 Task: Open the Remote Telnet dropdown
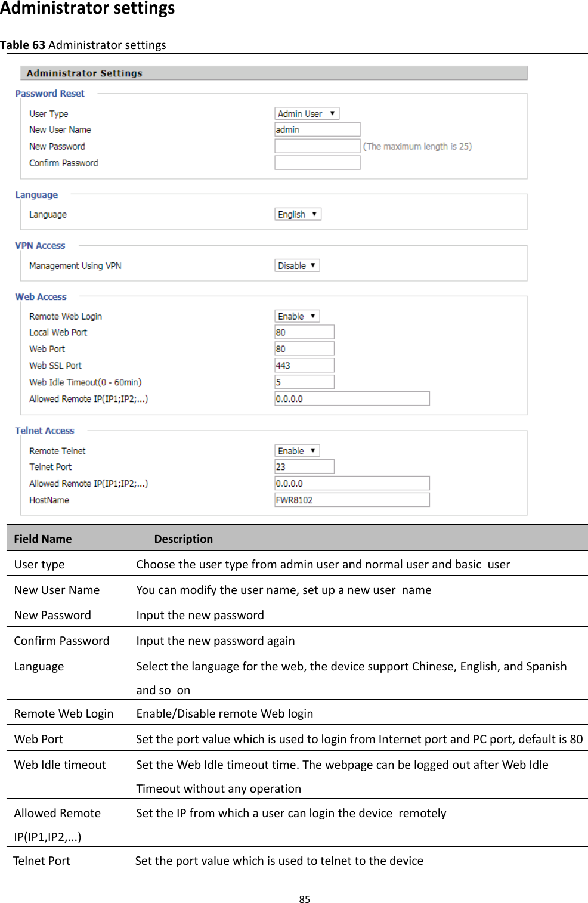[x=296, y=450]
